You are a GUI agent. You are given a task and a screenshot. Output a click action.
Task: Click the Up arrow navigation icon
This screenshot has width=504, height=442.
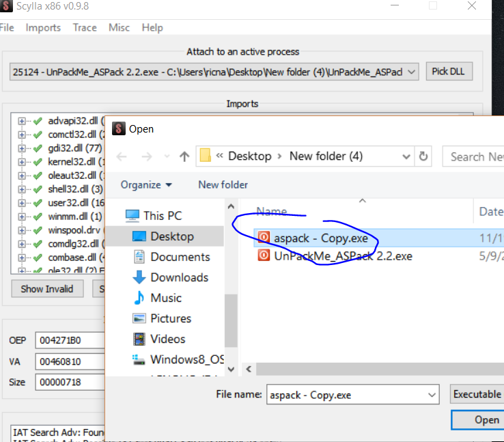(184, 156)
